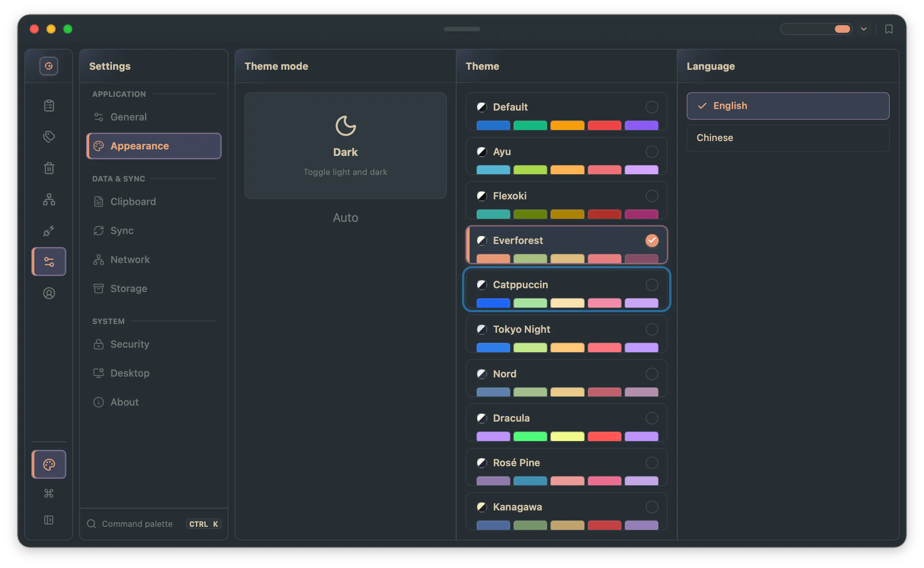Click the palette theme sidebar icon
This screenshot has height=568, width=924.
pos(49,464)
